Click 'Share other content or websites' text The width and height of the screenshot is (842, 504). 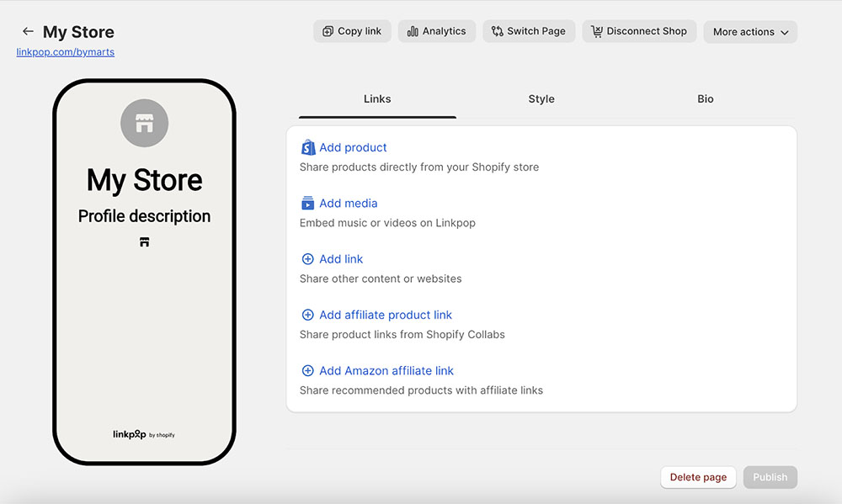coord(381,279)
